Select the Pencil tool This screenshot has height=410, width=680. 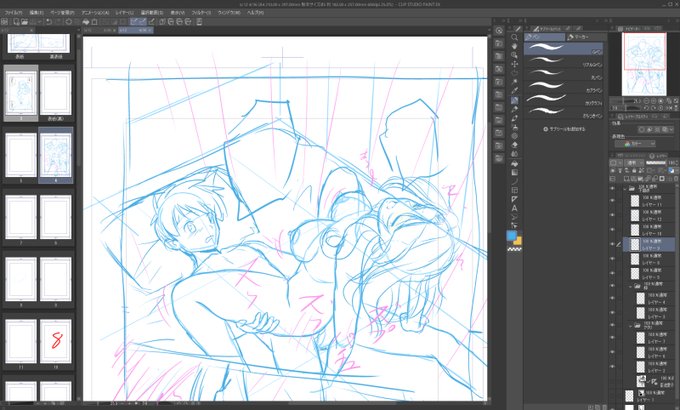pos(514,109)
